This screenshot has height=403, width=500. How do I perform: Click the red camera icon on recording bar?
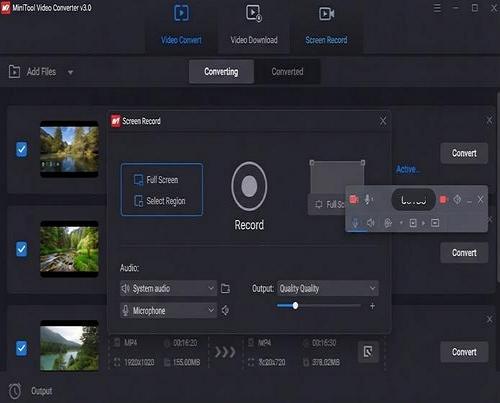pyautogui.click(x=354, y=200)
